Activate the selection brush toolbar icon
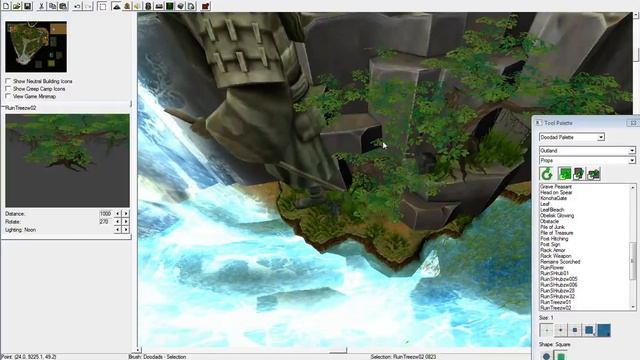Image resolution: width=640 pixels, height=360 pixels. [102, 6]
